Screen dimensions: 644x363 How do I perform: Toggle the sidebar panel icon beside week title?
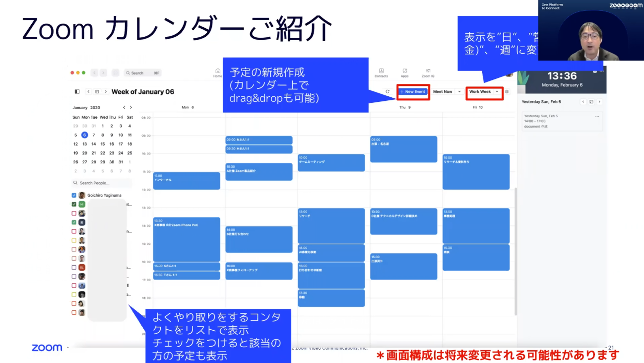[77, 92]
